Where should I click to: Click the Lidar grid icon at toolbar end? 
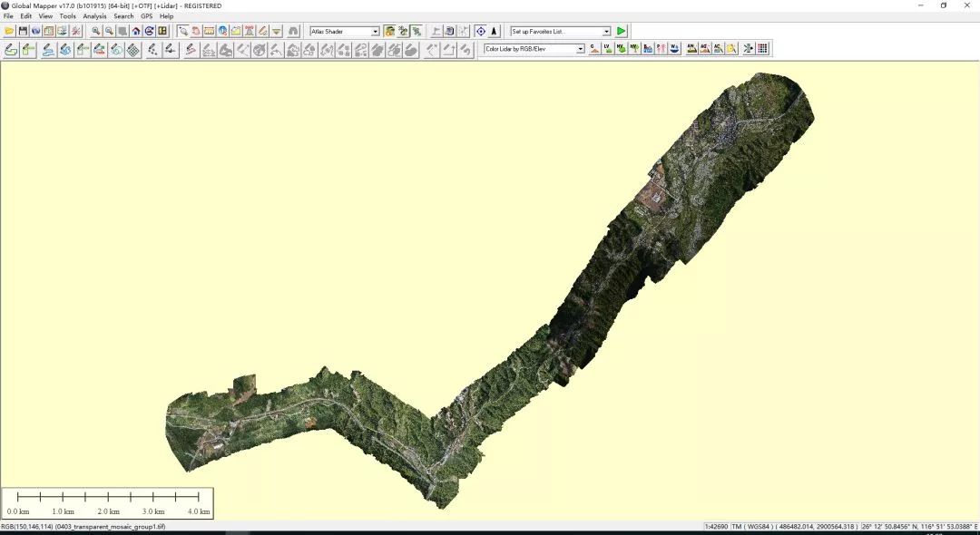[x=763, y=49]
